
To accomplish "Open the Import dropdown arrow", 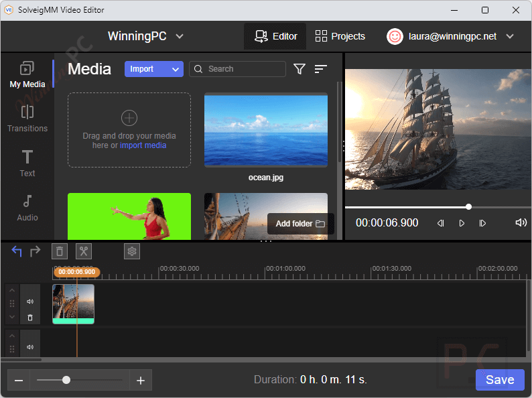I will click(176, 69).
